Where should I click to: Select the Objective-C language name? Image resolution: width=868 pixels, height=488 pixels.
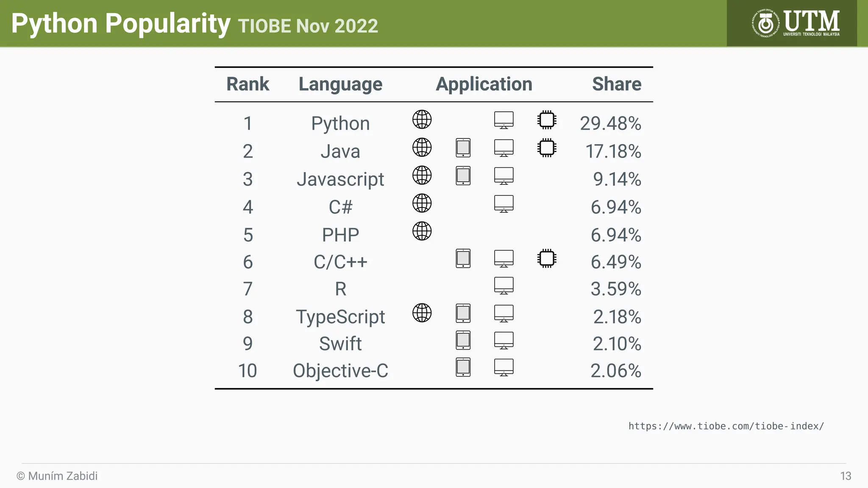341,371
